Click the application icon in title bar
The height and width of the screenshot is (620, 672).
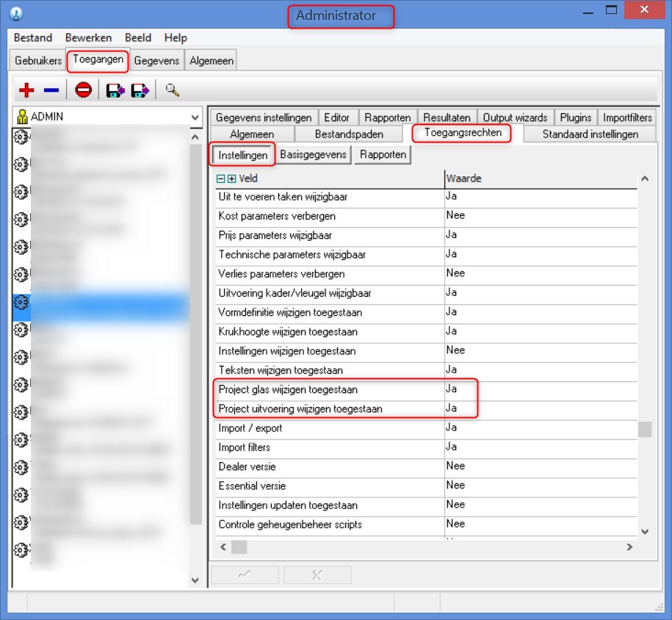click(16, 14)
